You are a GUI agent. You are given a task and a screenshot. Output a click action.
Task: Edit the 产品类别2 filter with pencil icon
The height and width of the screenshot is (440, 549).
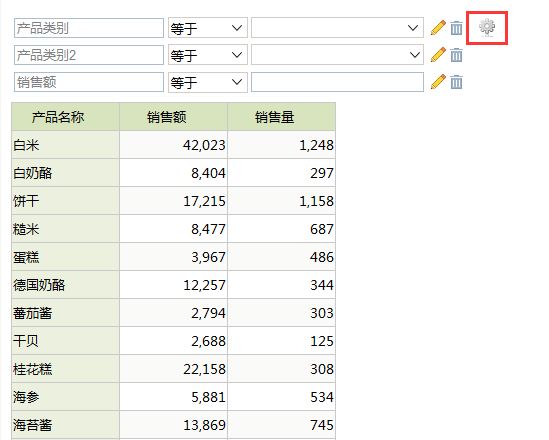pos(438,55)
